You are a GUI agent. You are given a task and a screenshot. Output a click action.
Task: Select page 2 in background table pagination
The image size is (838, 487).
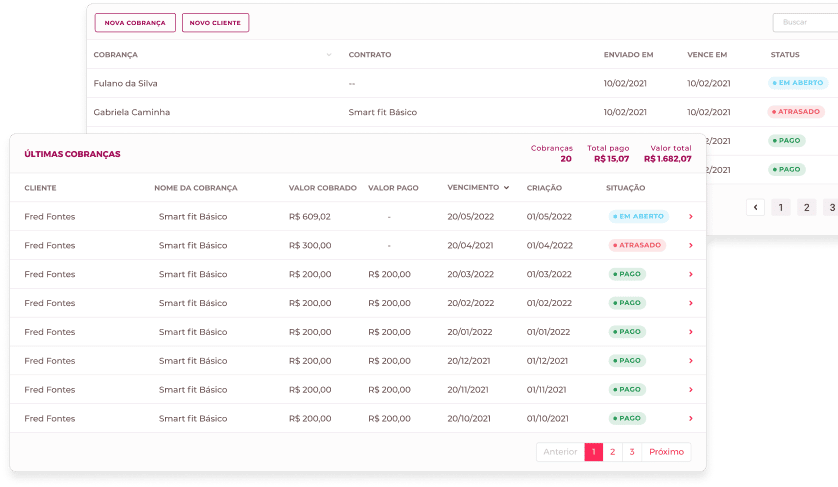click(806, 207)
